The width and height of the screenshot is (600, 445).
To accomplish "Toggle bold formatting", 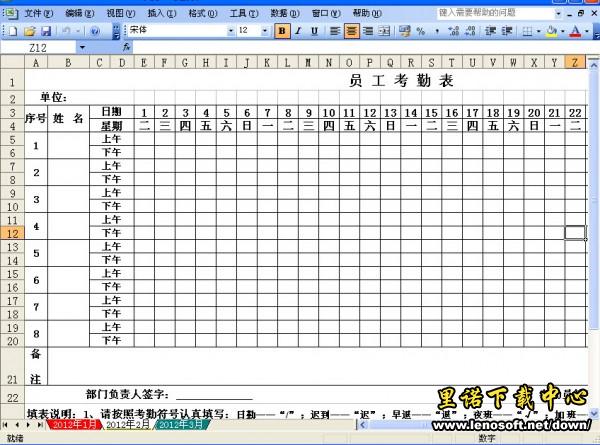I will click(282, 31).
